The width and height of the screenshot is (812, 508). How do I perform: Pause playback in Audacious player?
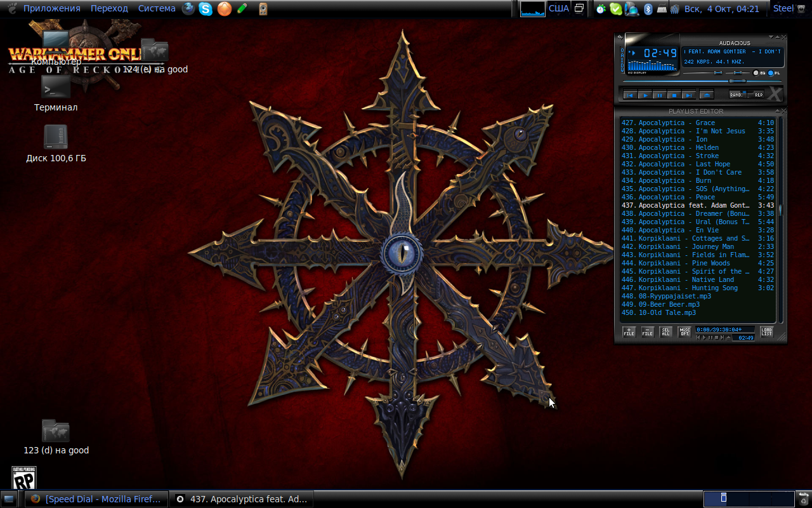pos(659,95)
